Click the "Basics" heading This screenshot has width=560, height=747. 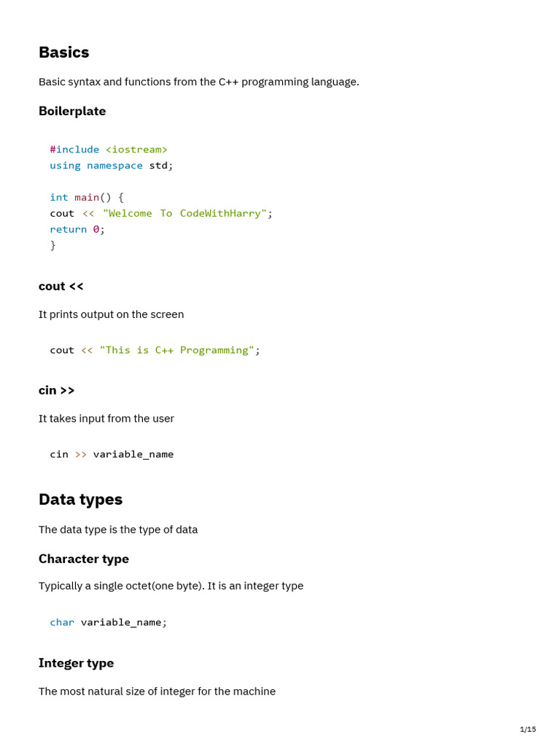pyautogui.click(x=64, y=53)
